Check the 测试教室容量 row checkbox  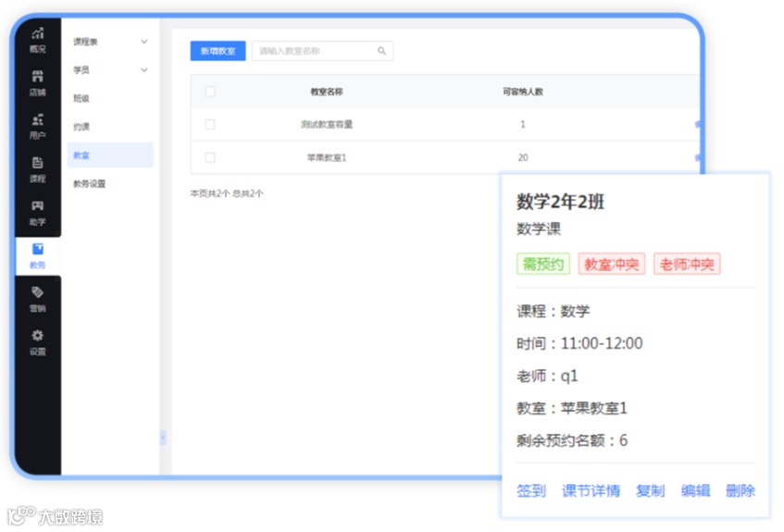tap(210, 124)
